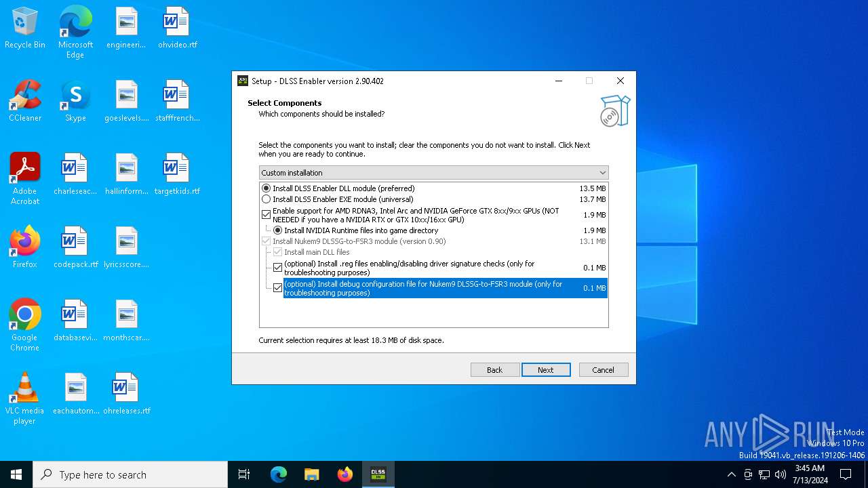The image size is (868, 488).
Task: Click the 13.5 MB size value
Action: [x=593, y=188]
